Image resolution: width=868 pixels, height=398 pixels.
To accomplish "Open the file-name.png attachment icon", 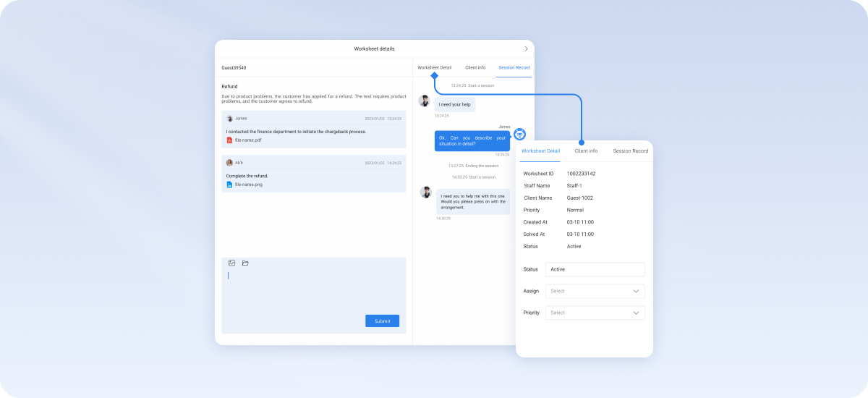I will (229, 185).
